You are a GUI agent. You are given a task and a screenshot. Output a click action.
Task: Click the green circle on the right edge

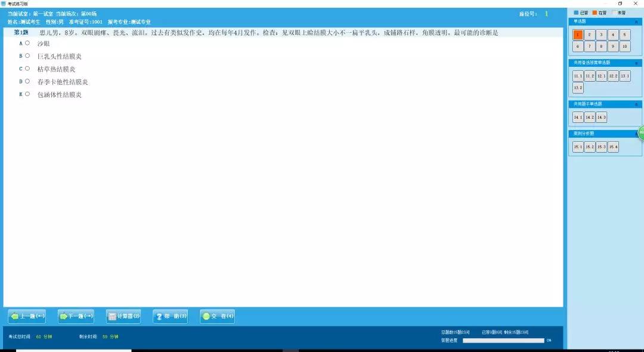click(641, 132)
